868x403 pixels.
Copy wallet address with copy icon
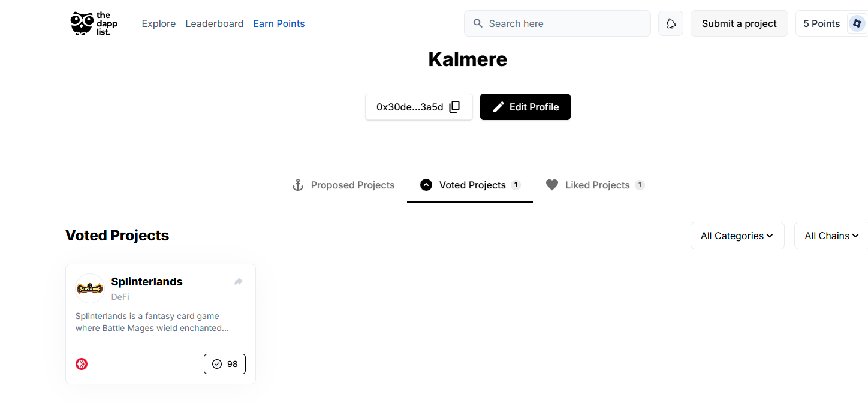tap(454, 107)
